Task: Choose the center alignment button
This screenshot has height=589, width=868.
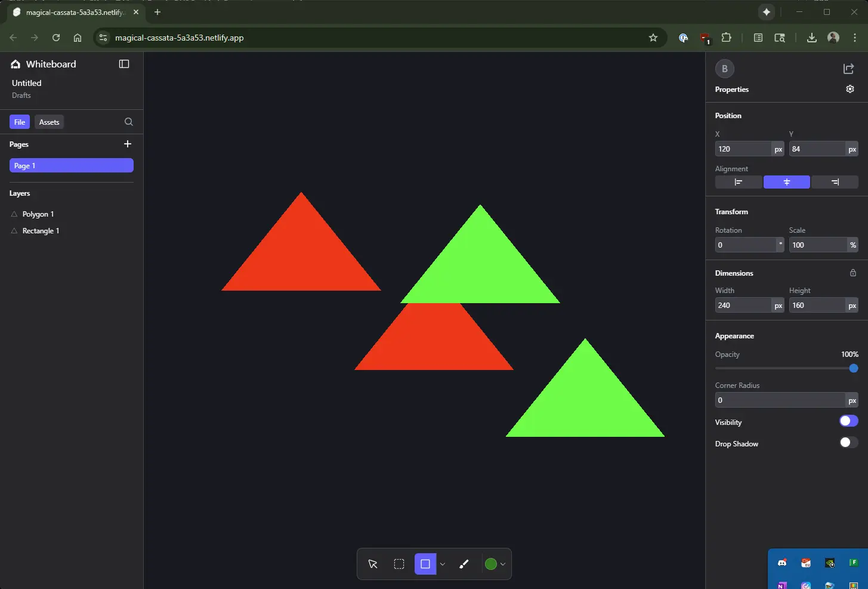Action: click(786, 182)
